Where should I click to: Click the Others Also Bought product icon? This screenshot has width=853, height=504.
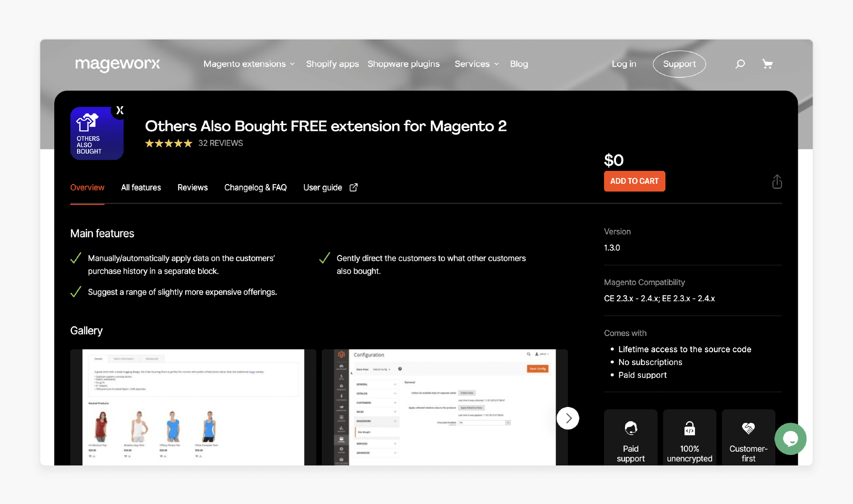tap(97, 133)
